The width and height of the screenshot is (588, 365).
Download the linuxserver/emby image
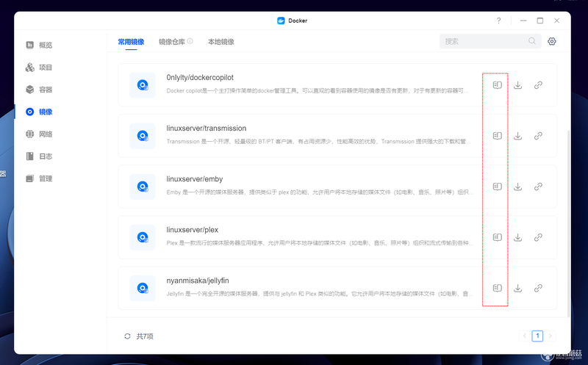coord(518,187)
